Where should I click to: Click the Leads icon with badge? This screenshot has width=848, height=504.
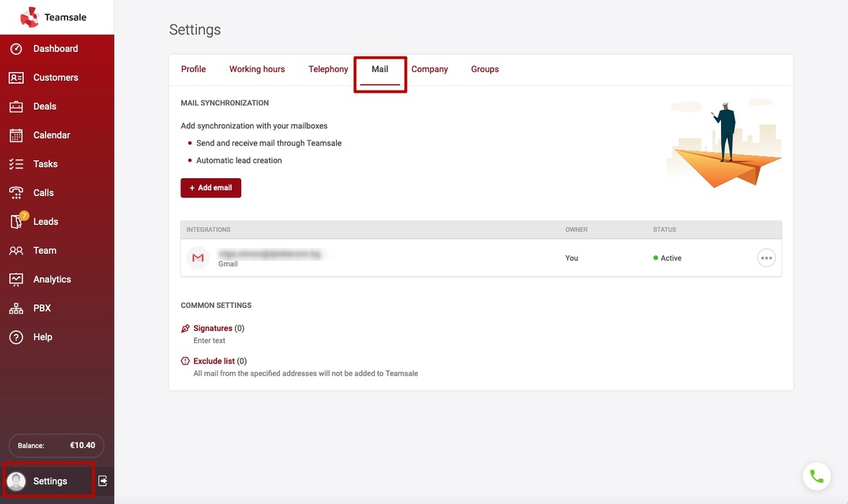coord(18,221)
